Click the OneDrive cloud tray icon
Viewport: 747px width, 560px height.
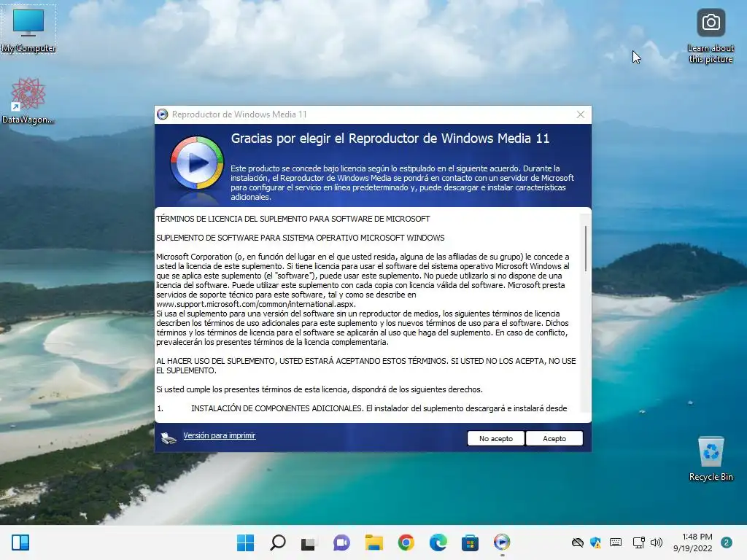[578, 542]
